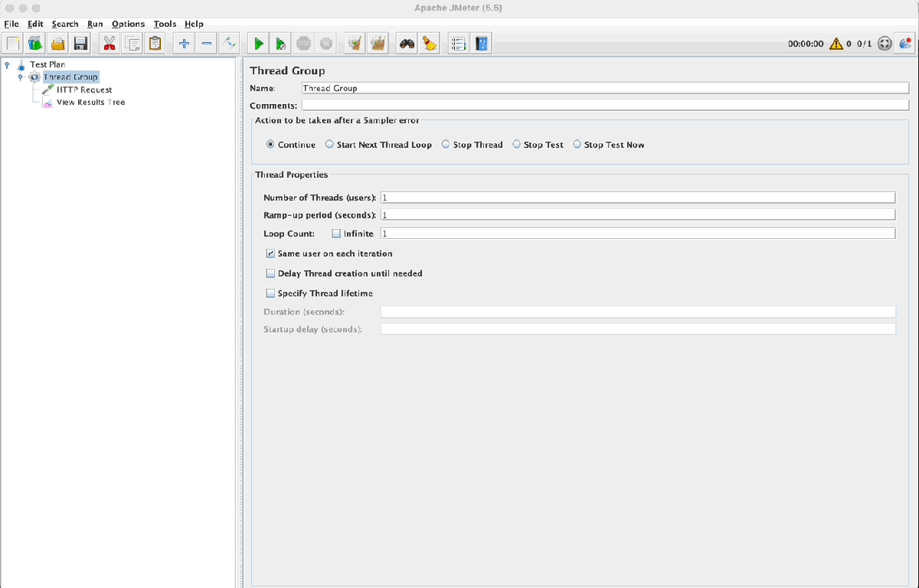Open the Templates toolbar icon

coord(35,44)
